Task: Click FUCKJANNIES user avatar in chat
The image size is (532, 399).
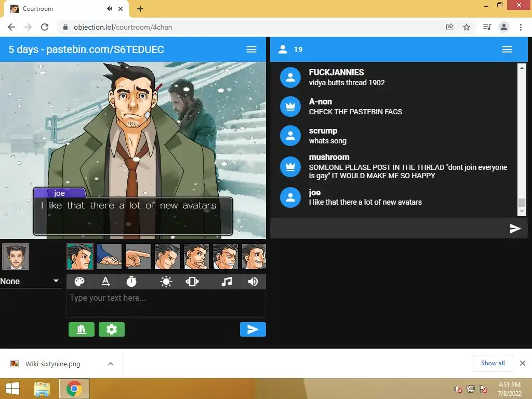Action: coord(290,78)
